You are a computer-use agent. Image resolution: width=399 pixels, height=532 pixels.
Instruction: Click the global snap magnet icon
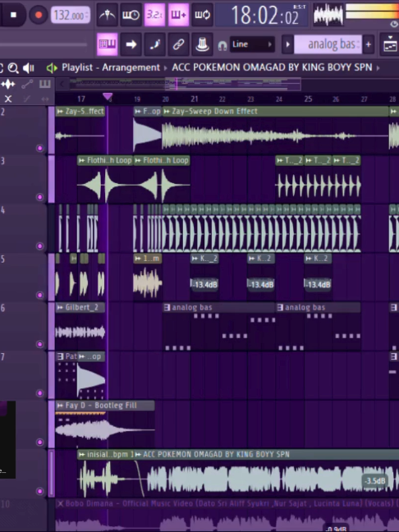pos(222,45)
